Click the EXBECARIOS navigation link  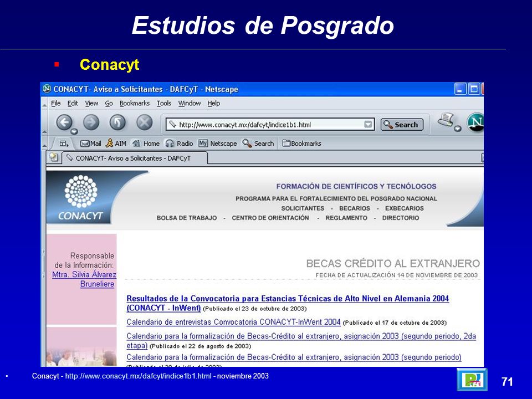tap(405, 208)
